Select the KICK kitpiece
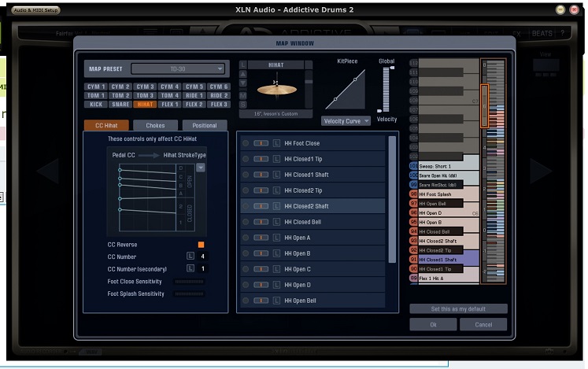Image resolution: width=588 pixels, height=369 pixels. click(96, 105)
